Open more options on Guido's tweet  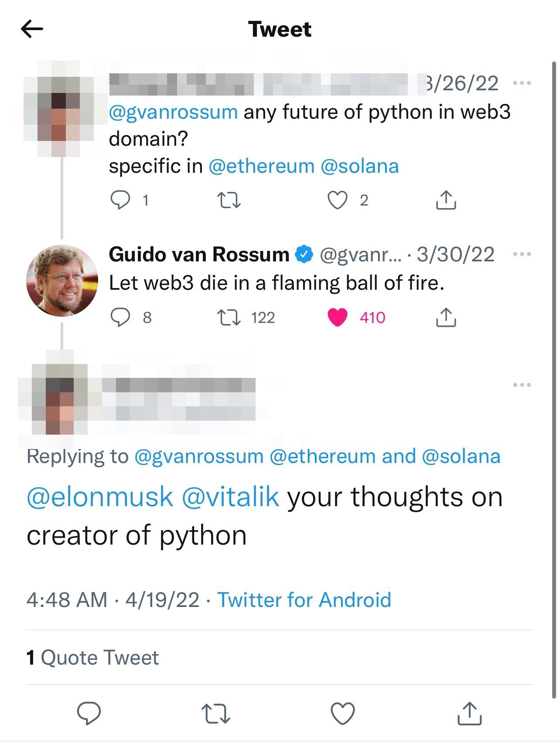[x=522, y=254]
